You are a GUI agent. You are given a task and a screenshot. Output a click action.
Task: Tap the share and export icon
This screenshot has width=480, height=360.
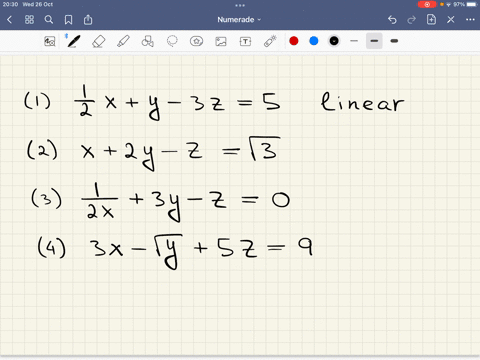[88, 20]
